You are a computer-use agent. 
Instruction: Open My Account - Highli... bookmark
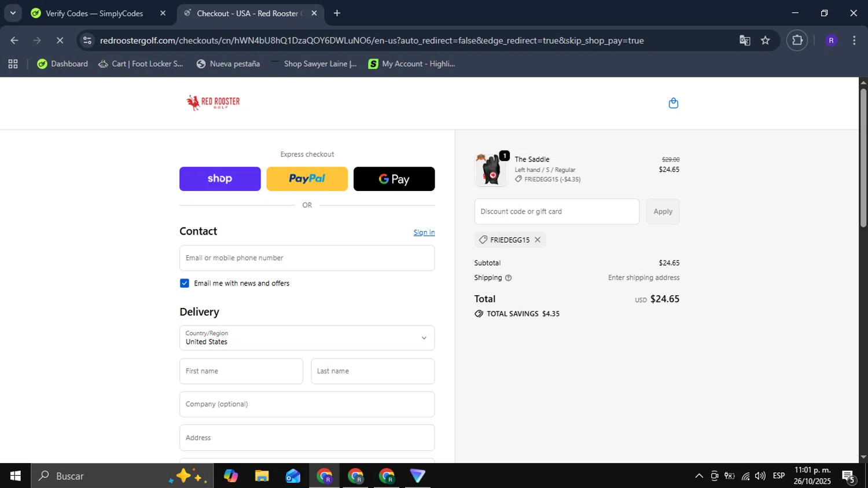pos(411,64)
